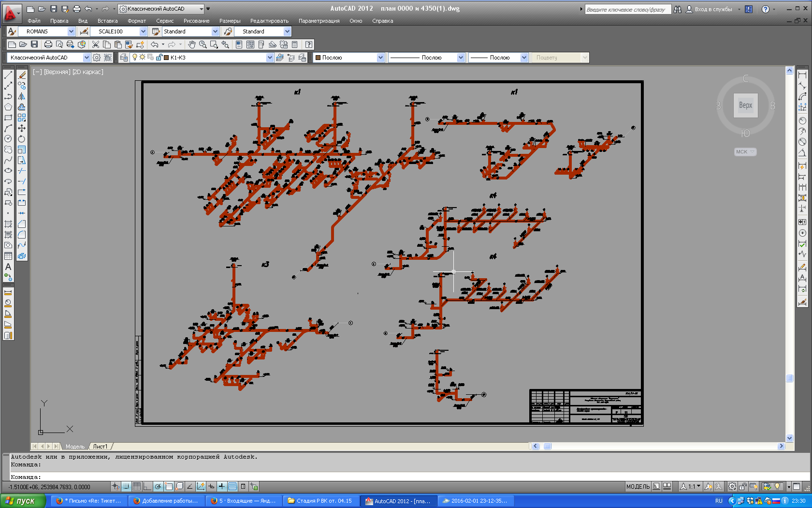This screenshot has width=812, height=508.
Task: Expand the K1-K3 layer dropdown
Action: point(270,58)
